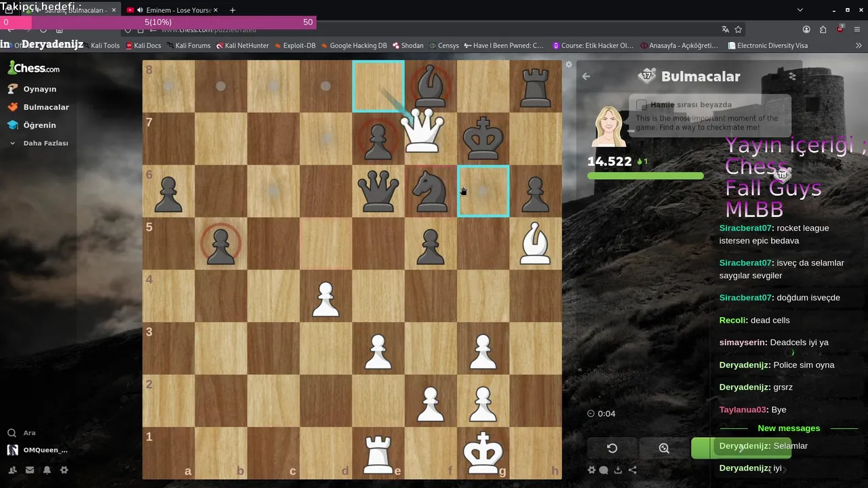Bookmark page with the star icon
Viewport: 868px width, 488px height.
(738, 29)
